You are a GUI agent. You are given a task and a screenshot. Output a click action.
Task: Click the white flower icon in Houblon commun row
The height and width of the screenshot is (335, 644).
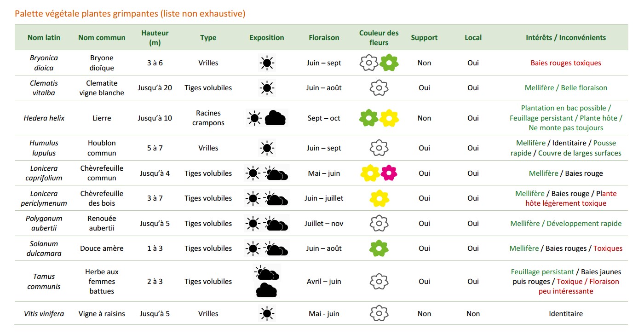tap(379, 148)
